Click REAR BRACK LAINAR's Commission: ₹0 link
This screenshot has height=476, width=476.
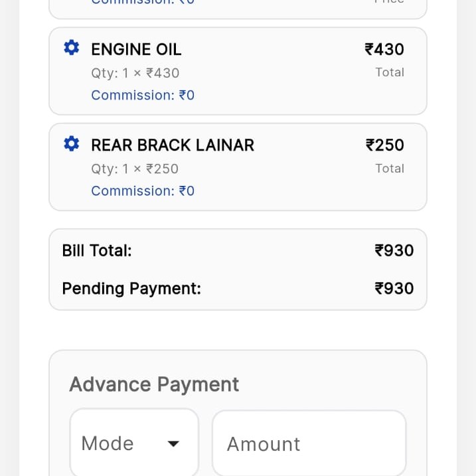click(143, 191)
